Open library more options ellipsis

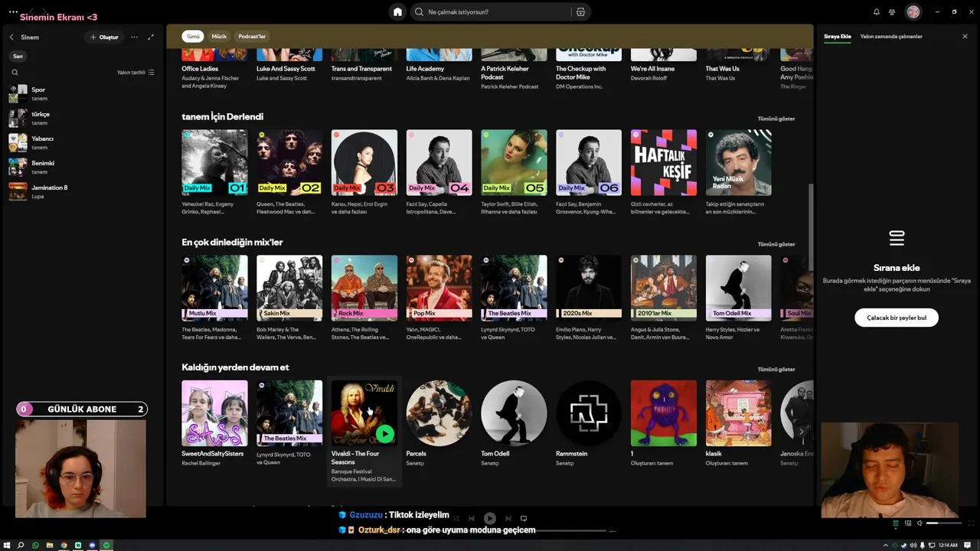click(134, 37)
